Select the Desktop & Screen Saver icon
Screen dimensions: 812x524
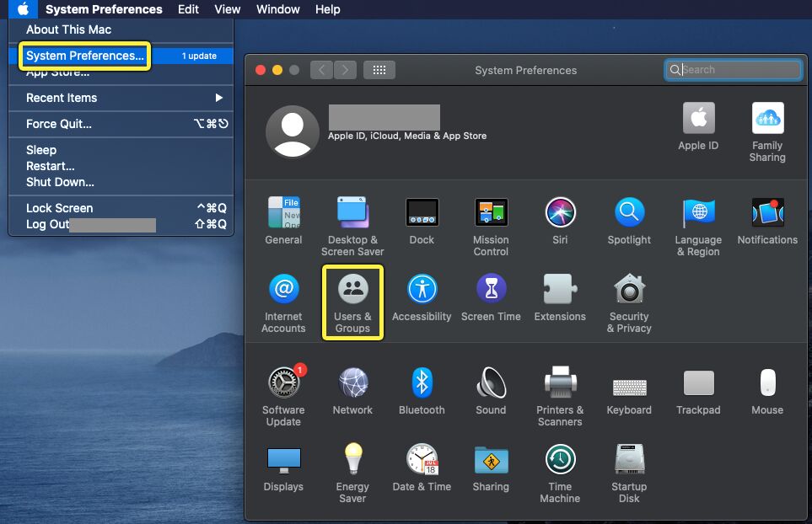tap(352, 219)
